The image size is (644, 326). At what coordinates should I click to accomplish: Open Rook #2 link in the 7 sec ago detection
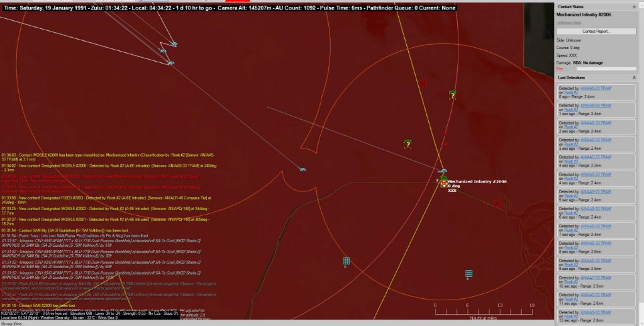(x=571, y=230)
